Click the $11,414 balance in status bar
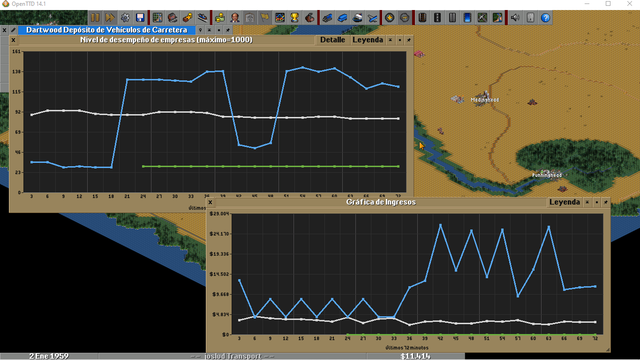This screenshot has width=640, height=360. point(415,356)
